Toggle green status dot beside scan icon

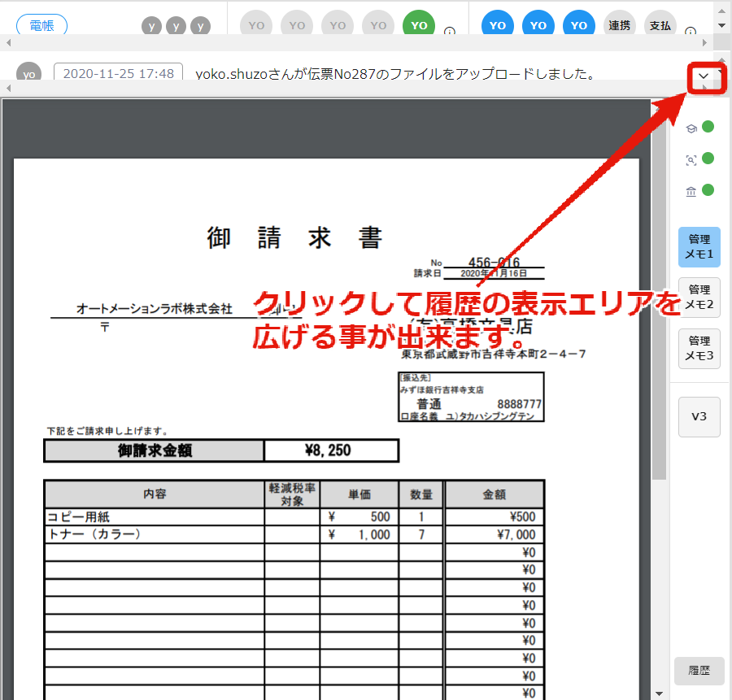pos(708,159)
